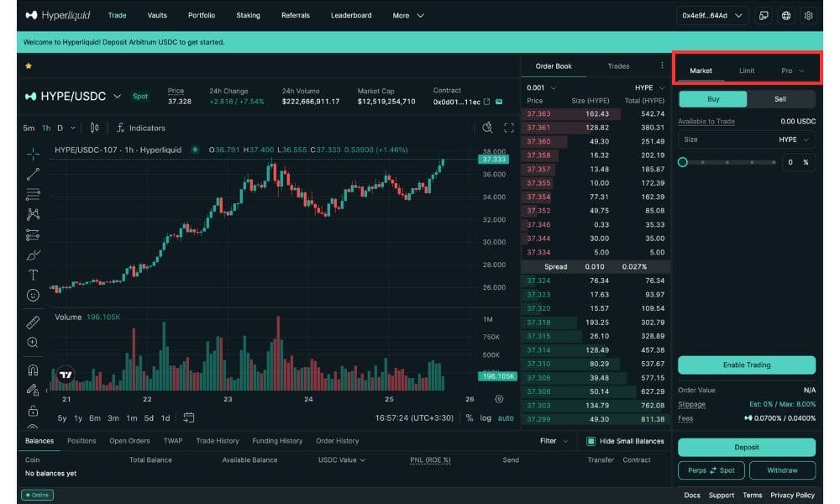Toggle stay in drawing mode
Image resolution: width=840 pixels, height=504 pixels.
point(34,390)
